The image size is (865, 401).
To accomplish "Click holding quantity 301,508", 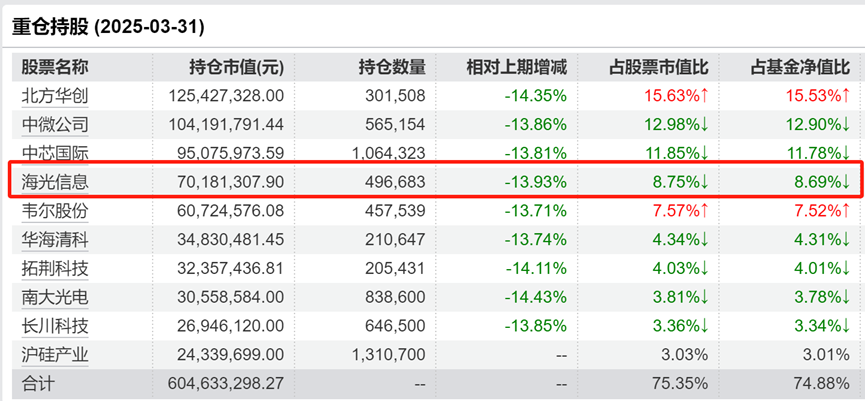I will (395, 96).
